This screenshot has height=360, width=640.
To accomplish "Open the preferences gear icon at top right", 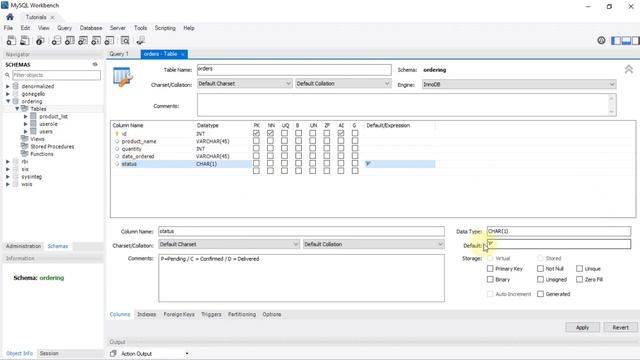I will [x=601, y=40].
